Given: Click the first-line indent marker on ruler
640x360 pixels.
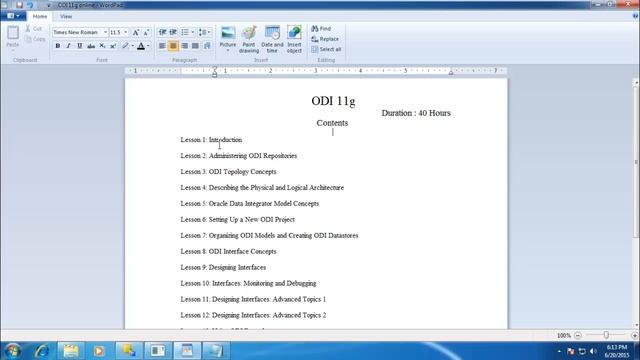Looking at the screenshot, I should click(x=215, y=69).
